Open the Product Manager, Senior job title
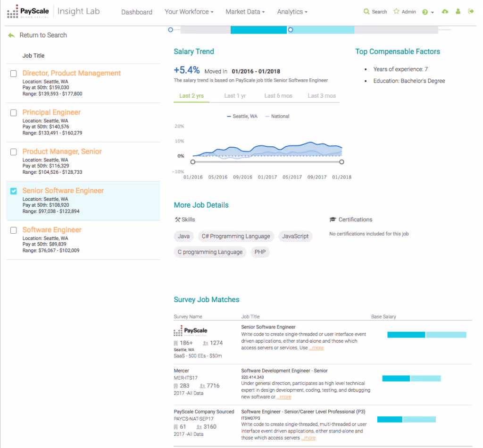 tap(62, 152)
